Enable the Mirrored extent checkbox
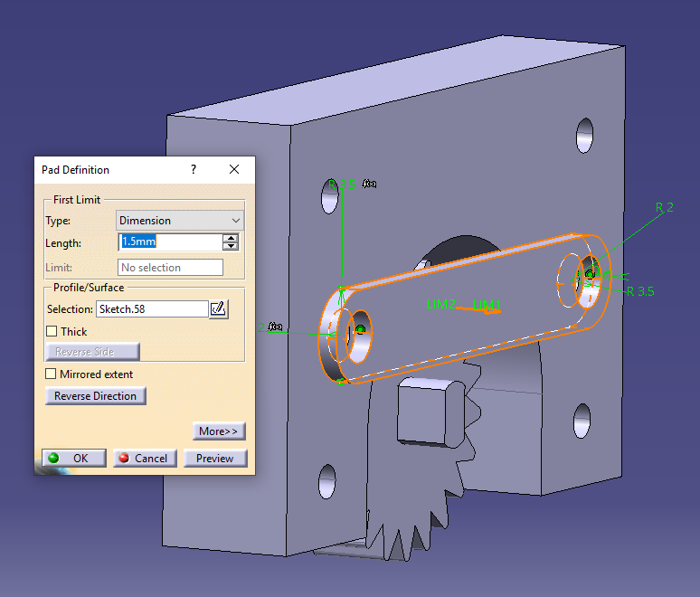The width and height of the screenshot is (700, 597). [51, 374]
